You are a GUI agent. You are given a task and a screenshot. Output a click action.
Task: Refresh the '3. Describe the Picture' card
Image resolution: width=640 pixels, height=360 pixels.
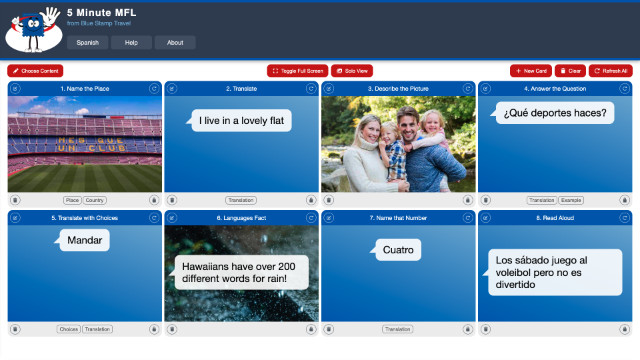coord(467,89)
